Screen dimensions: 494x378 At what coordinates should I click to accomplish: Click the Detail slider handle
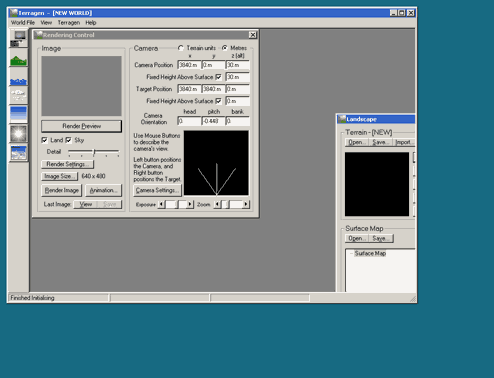coord(94,152)
